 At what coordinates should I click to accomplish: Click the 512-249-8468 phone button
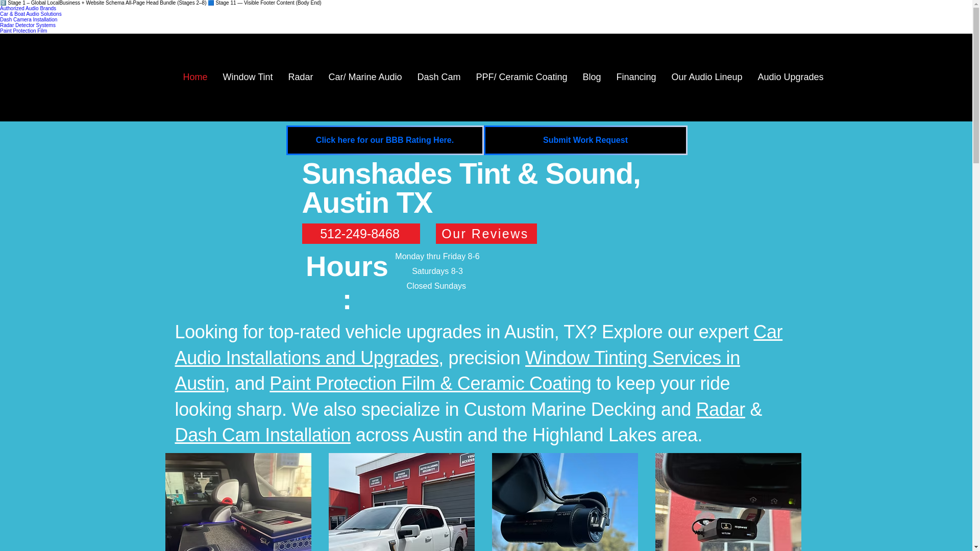(360, 234)
